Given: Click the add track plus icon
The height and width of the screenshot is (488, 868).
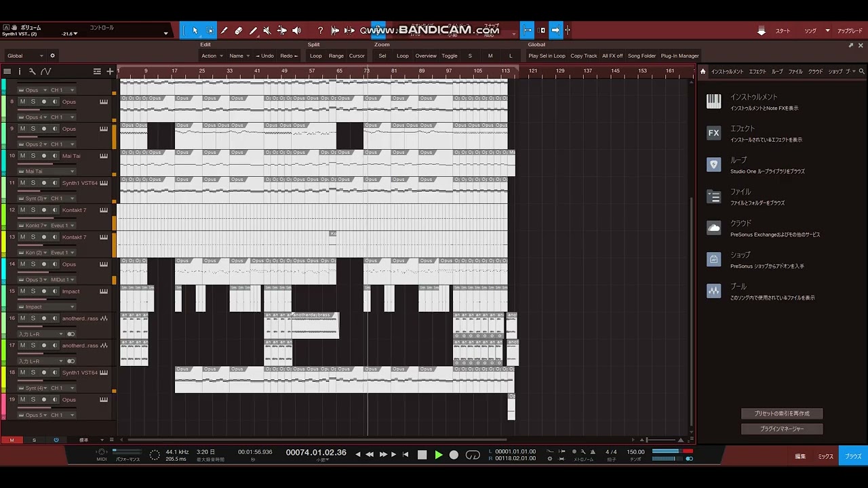Looking at the screenshot, I should [110, 71].
